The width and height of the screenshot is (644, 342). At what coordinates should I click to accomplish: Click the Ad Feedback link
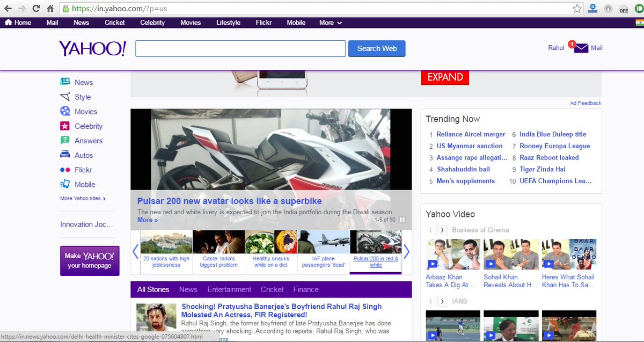coord(586,103)
